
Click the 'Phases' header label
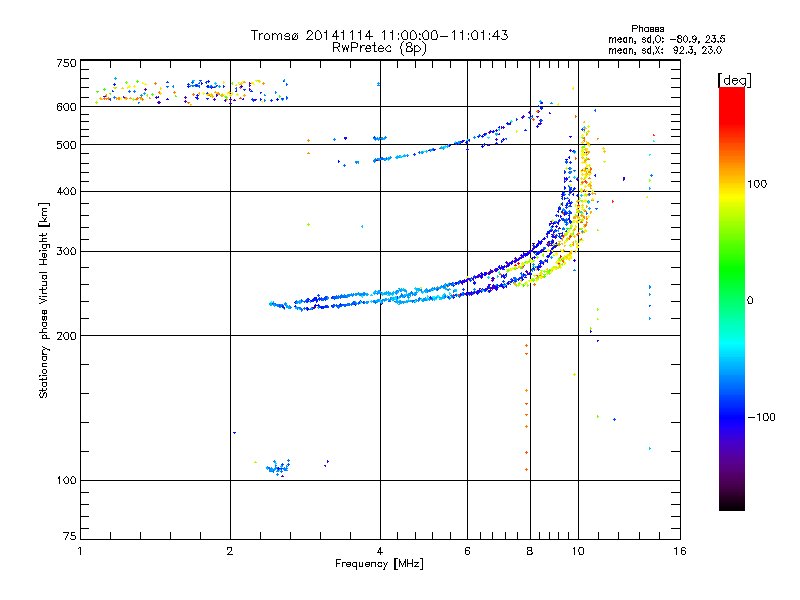click(647, 29)
